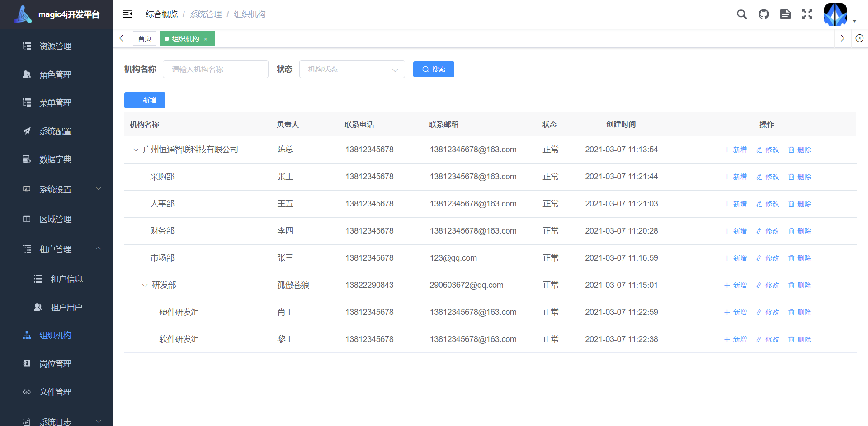Viewport: 868px width, 426px height.
Task: Toggle fullscreen mode icon
Action: 807,14
